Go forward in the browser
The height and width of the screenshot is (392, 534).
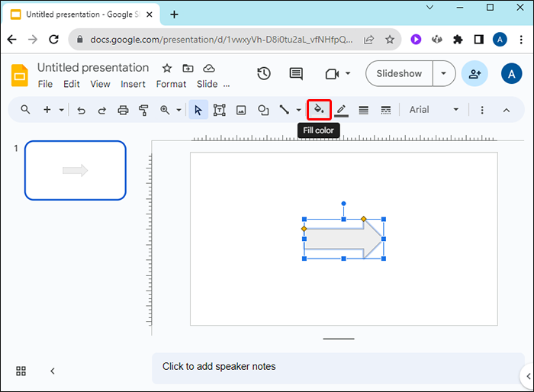[x=33, y=40]
